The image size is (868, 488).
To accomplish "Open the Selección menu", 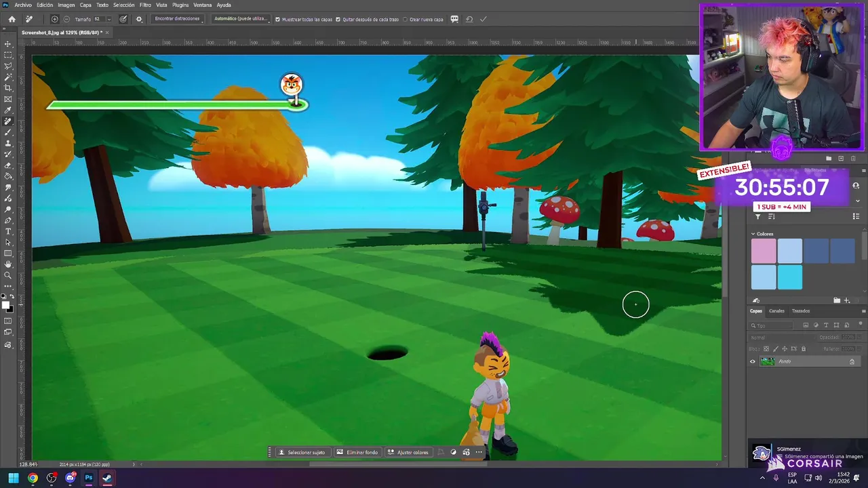I will pyautogui.click(x=123, y=5).
